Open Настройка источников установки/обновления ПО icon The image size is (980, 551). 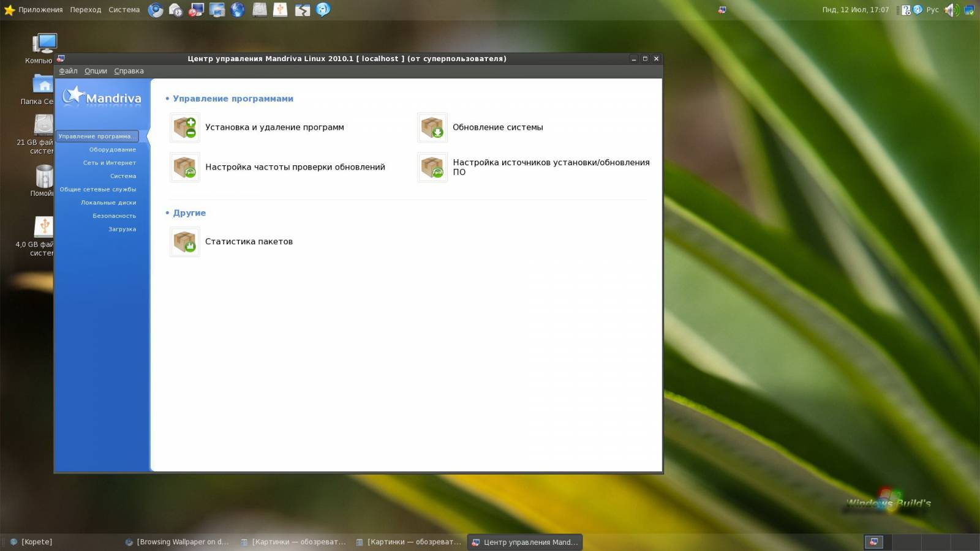tap(432, 167)
